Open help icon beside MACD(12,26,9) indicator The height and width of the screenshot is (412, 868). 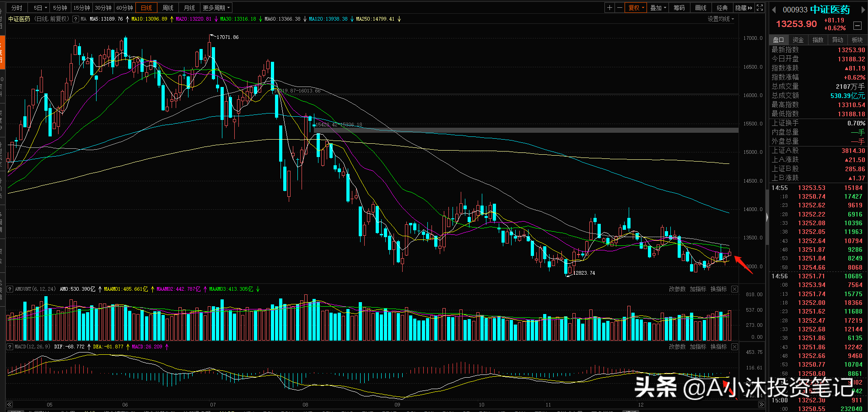(x=10, y=347)
